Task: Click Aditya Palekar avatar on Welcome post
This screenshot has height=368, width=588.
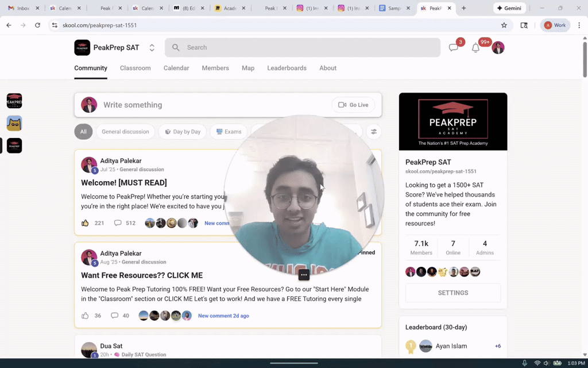Action: [89, 165]
